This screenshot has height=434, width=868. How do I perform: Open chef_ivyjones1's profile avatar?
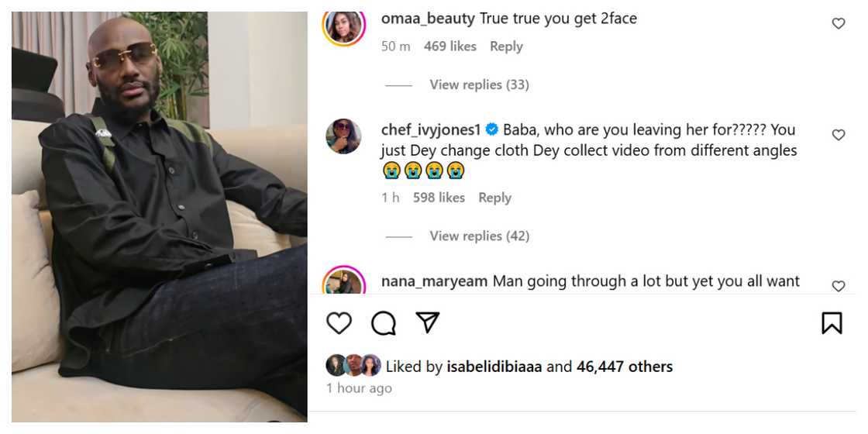(344, 136)
